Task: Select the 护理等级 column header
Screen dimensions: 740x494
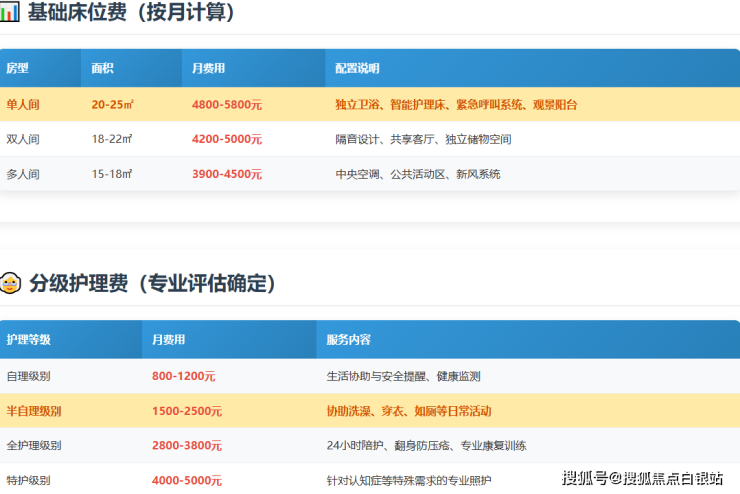Action: 28,340
